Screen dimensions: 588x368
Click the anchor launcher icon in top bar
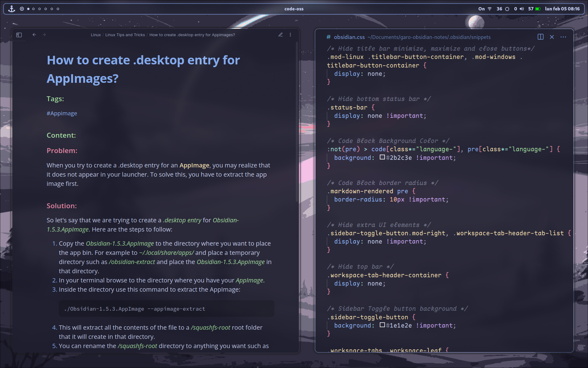(12, 9)
